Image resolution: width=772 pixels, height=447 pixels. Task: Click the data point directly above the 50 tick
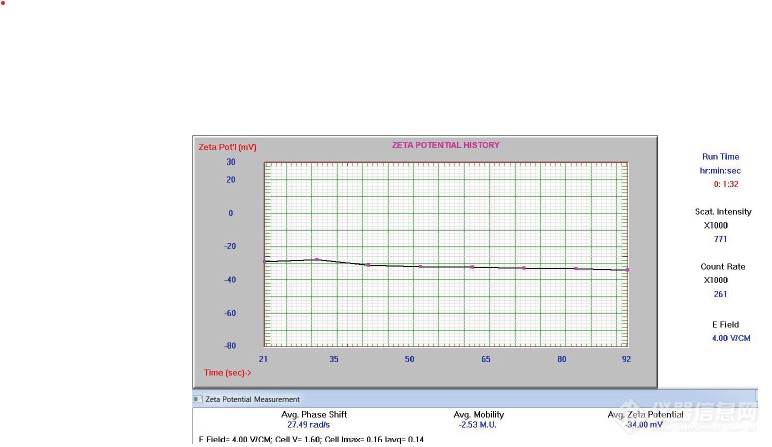[x=420, y=267]
